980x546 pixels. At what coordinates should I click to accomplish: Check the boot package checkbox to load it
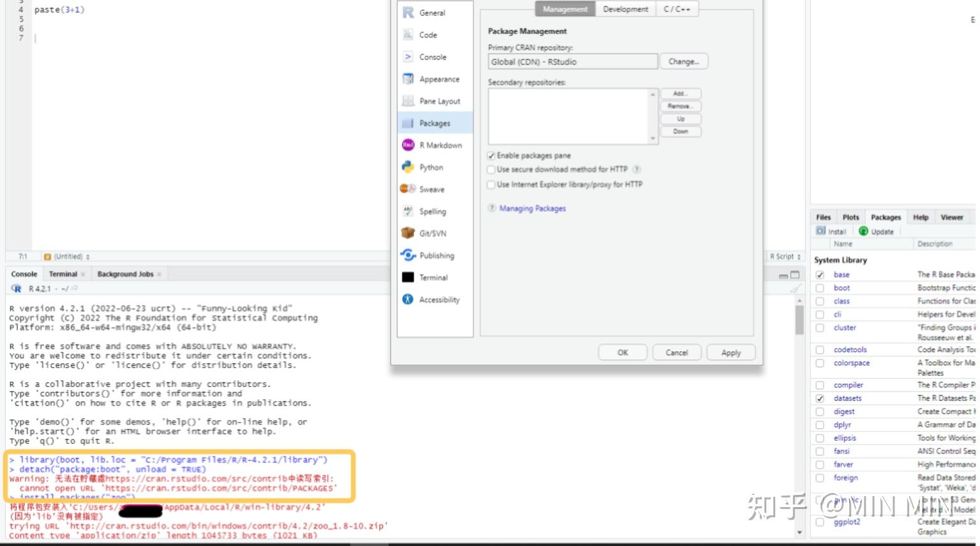point(820,287)
